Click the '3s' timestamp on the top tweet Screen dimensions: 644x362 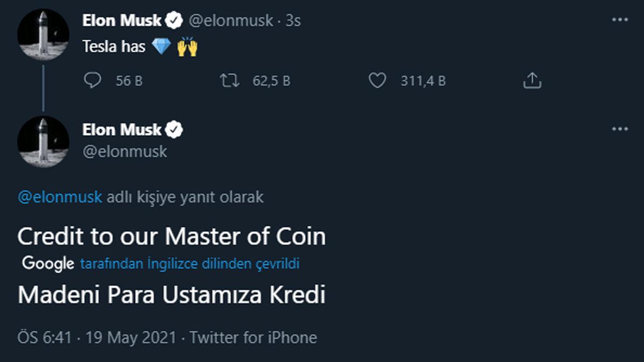coord(293,21)
